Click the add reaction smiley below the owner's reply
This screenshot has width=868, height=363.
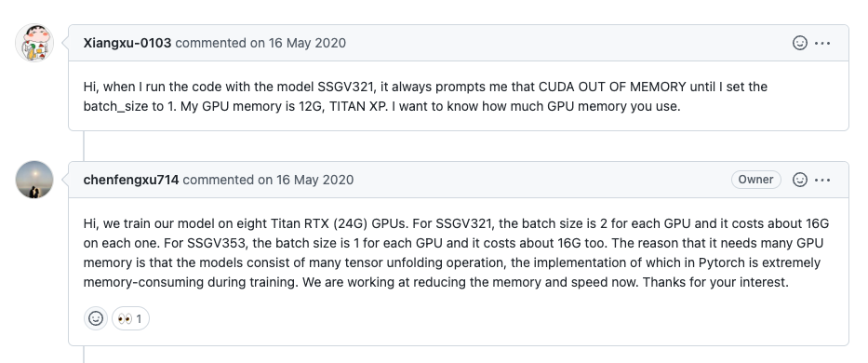click(x=96, y=318)
